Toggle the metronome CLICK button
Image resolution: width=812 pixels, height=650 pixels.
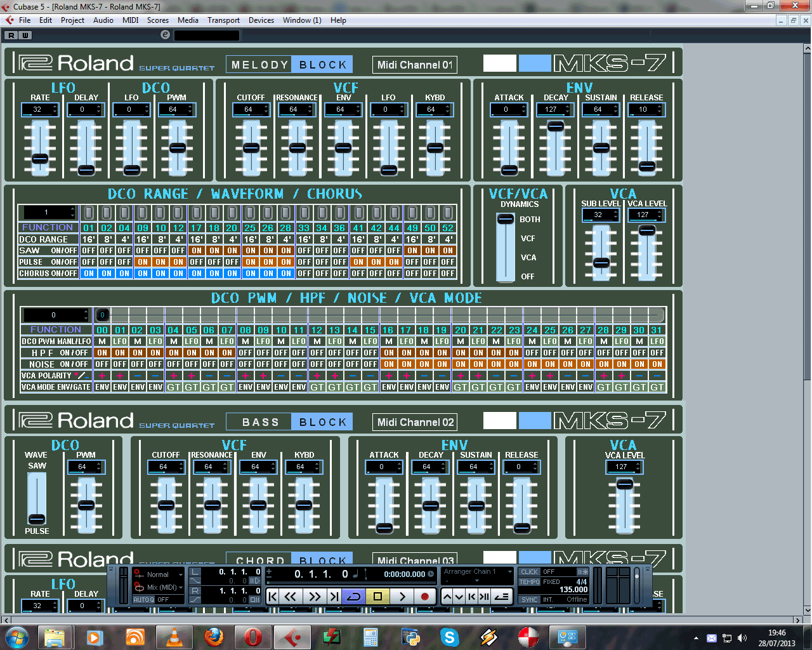(529, 571)
